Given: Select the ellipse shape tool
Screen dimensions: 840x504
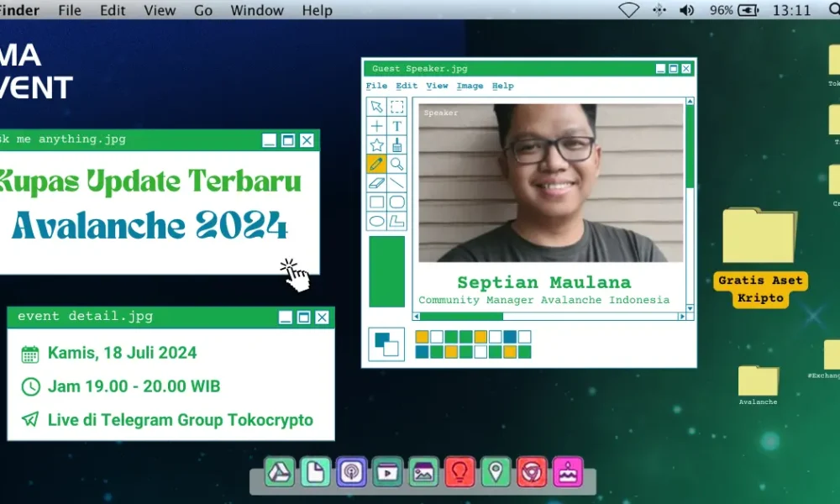Looking at the screenshot, I should [x=376, y=221].
